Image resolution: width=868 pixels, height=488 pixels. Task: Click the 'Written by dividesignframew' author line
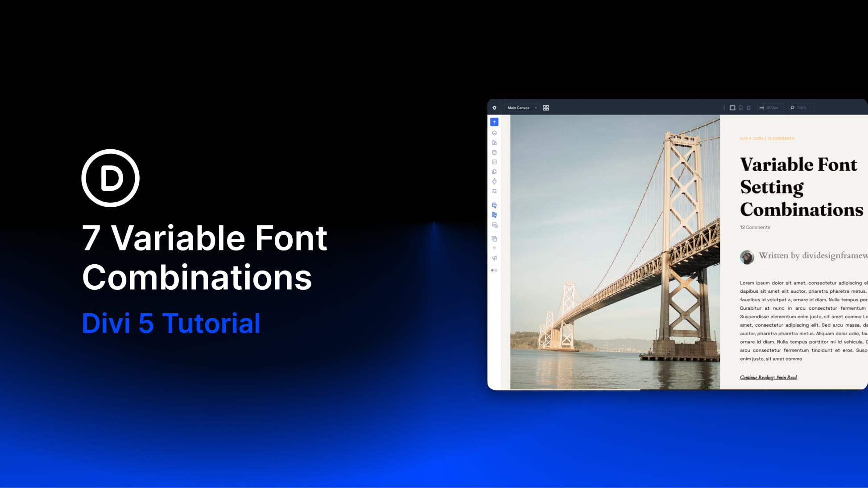pos(813,255)
